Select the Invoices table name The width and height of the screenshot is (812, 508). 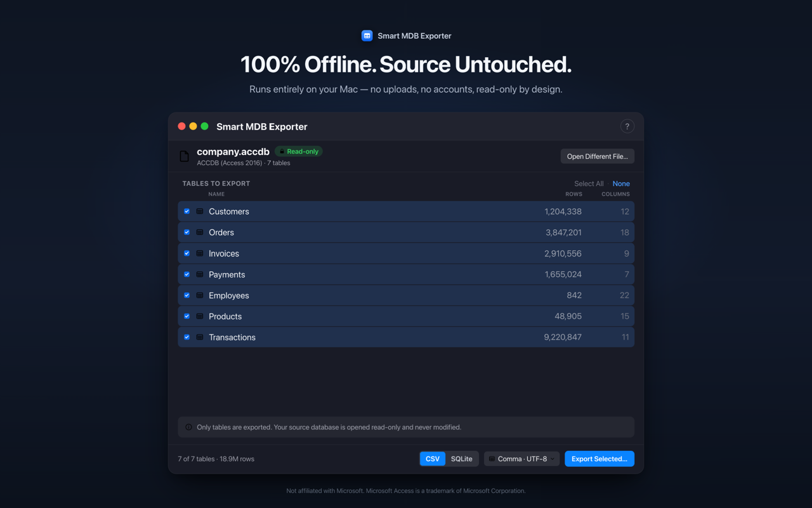224,253
